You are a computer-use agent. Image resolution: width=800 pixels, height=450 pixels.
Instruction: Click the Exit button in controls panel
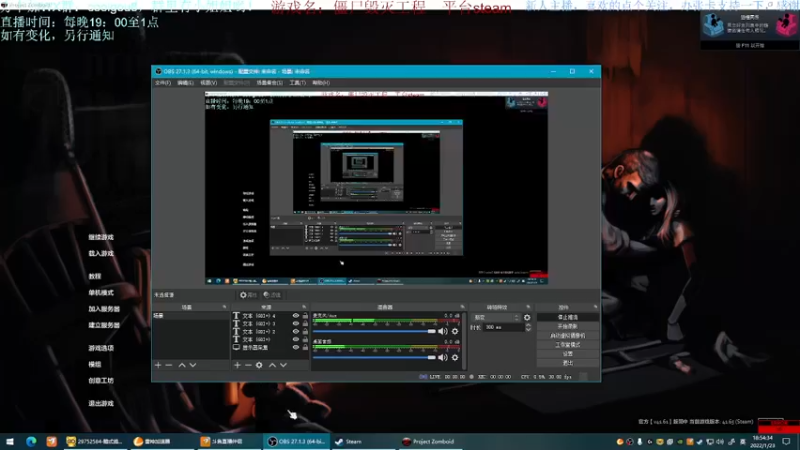[567, 363]
